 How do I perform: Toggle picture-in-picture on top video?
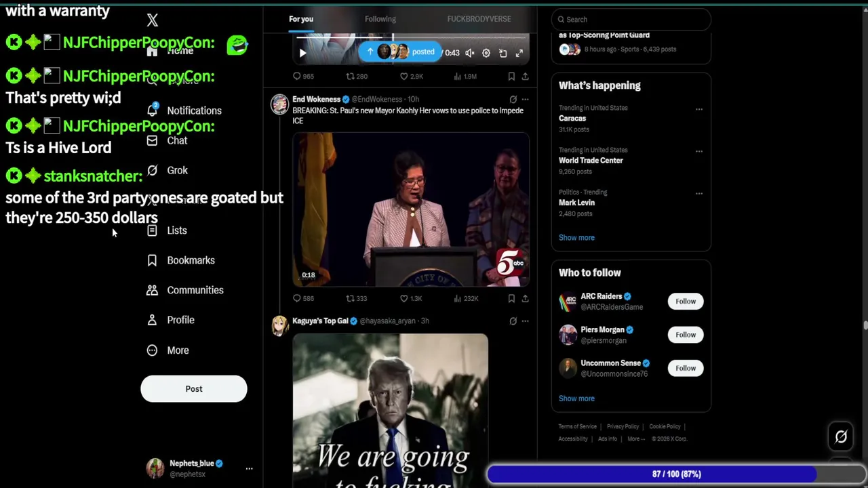(503, 53)
